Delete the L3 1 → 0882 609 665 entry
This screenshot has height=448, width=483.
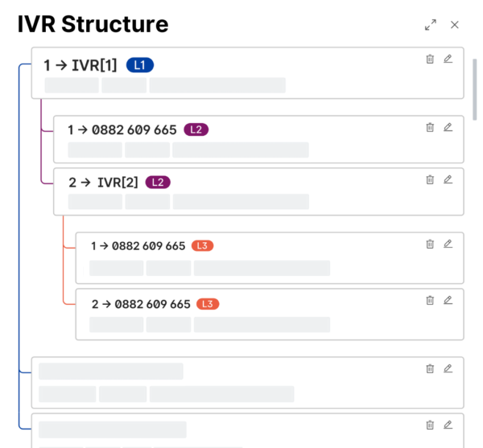(430, 244)
